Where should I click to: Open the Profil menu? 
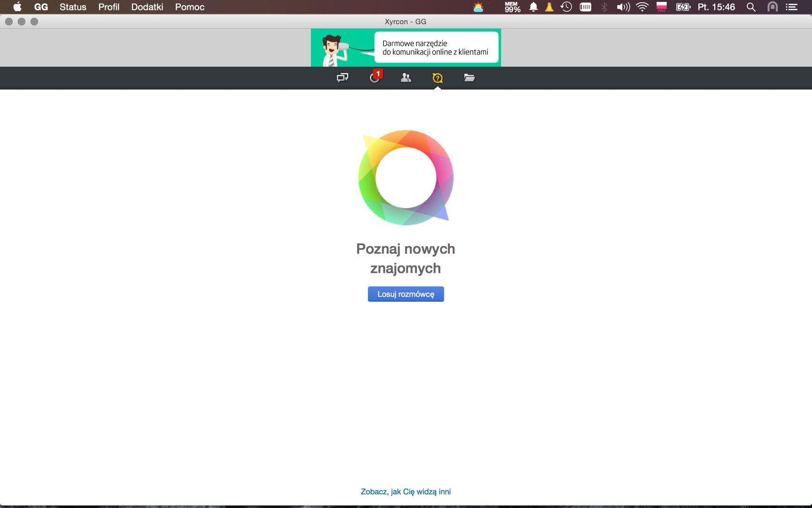[109, 7]
